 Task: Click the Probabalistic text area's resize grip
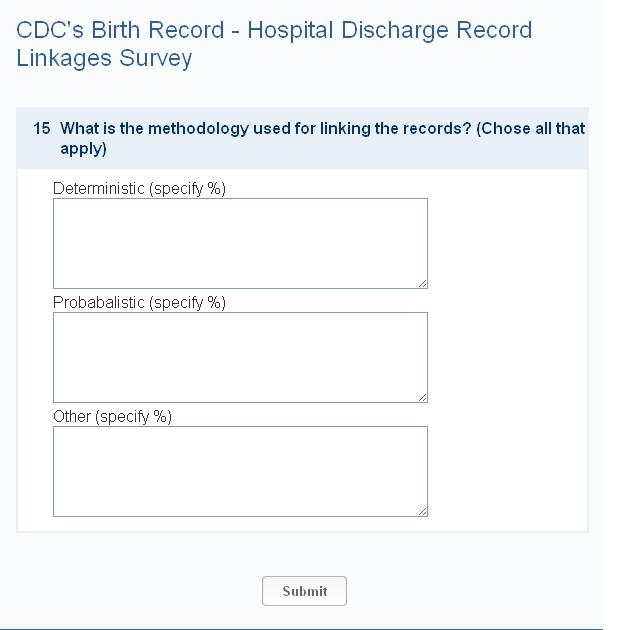pos(423,398)
